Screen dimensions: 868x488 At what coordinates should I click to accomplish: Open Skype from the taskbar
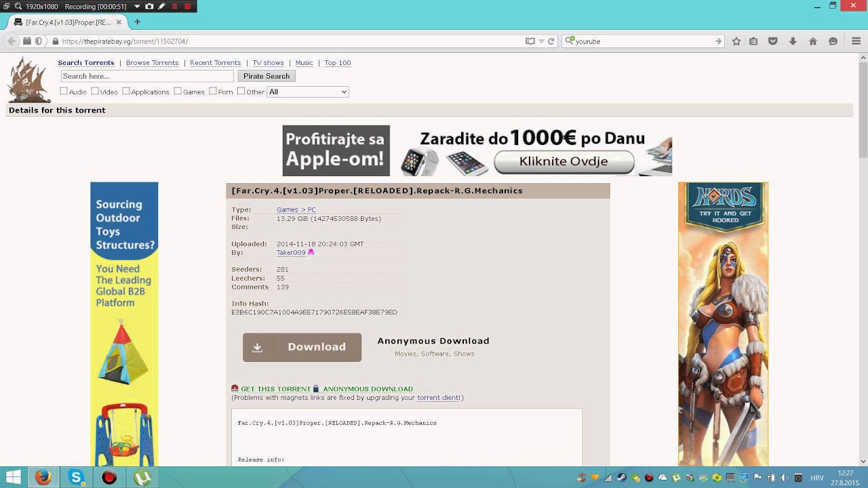[76, 477]
